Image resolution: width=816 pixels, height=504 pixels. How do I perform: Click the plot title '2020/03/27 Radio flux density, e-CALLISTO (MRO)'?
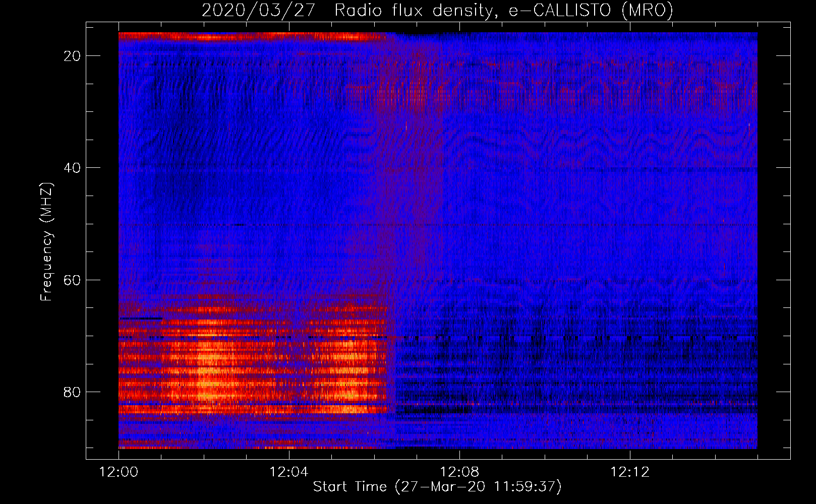point(437,11)
